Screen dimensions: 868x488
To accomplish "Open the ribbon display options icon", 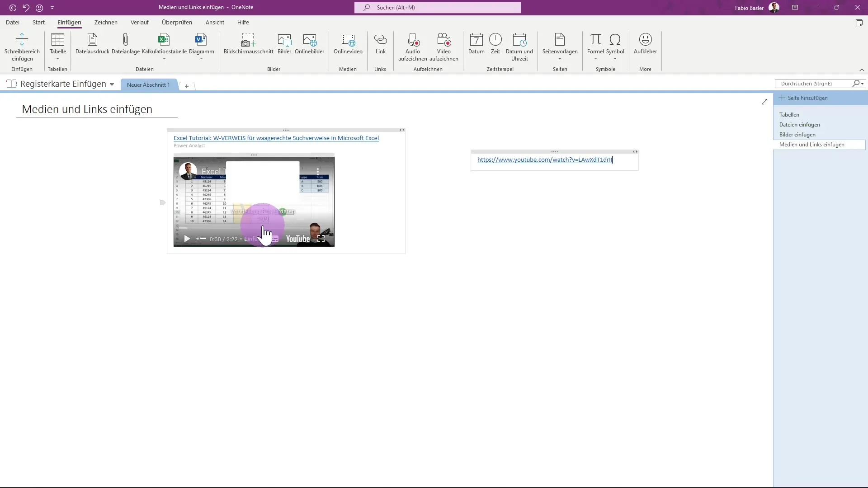I will (x=795, y=7).
